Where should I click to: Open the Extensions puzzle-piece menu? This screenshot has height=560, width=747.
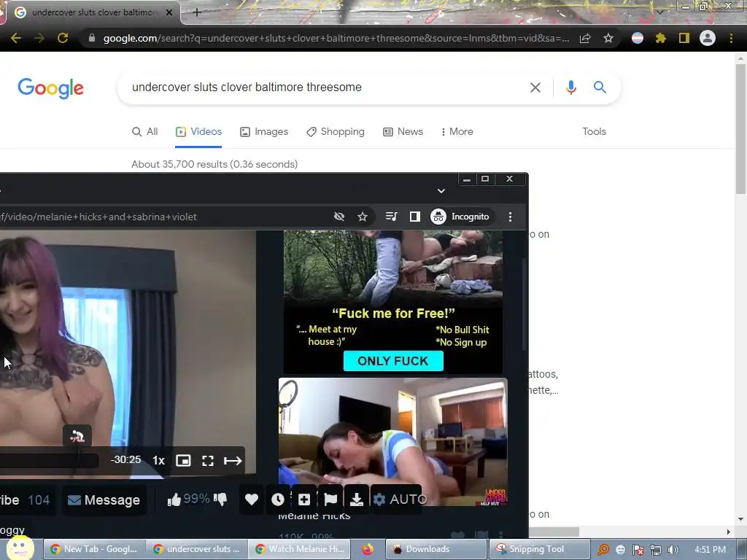(661, 38)
